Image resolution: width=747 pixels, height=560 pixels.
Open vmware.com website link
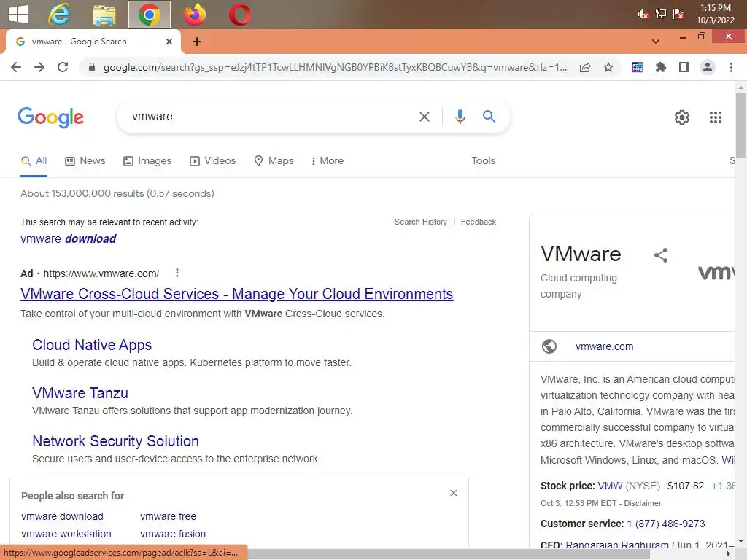(605, 346)
